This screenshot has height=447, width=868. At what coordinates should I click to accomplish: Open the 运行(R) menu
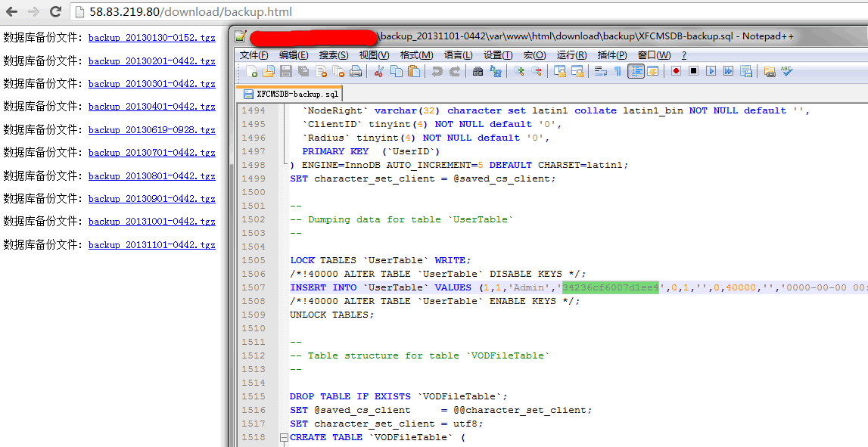(x=572, y=54)
